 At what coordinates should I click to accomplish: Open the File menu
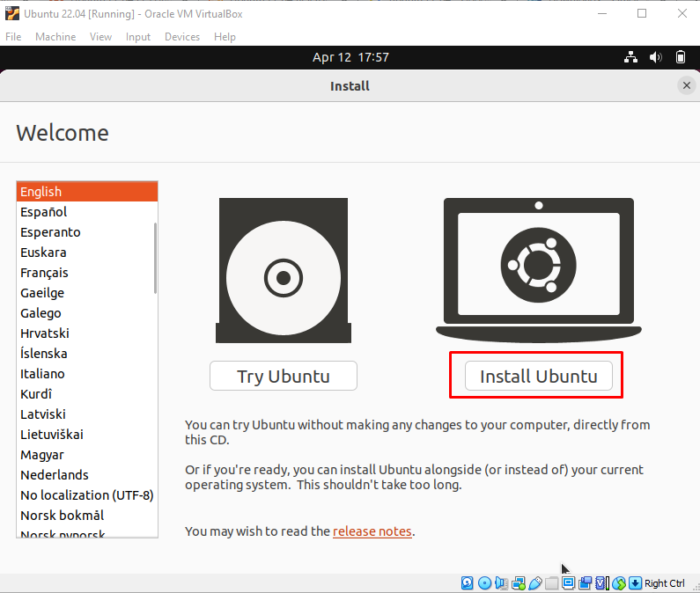click(13, 37)
